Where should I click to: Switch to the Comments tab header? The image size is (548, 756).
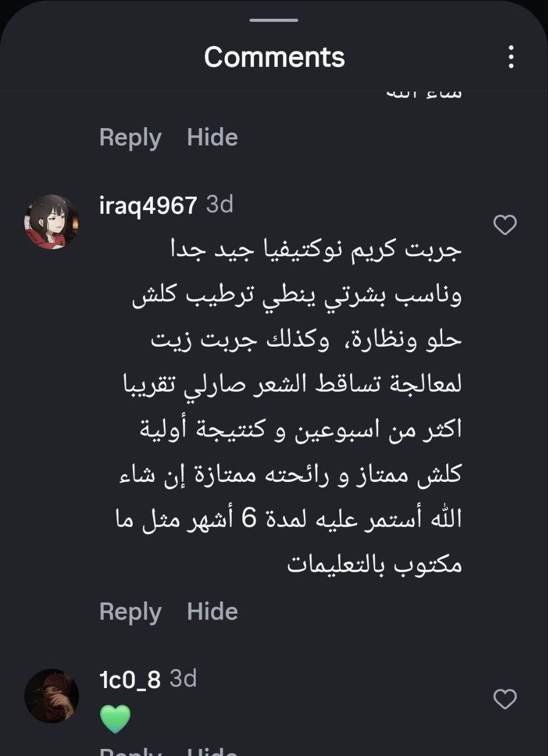pos(274,56)
